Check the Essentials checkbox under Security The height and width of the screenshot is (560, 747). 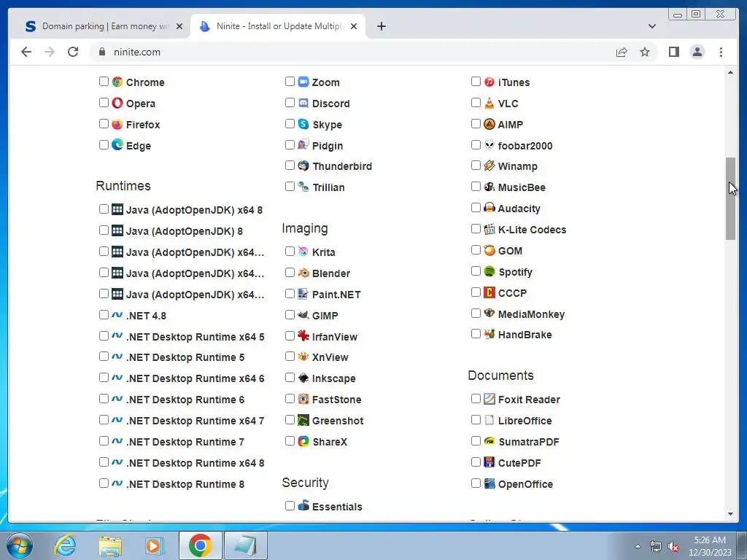coord(290,506)
